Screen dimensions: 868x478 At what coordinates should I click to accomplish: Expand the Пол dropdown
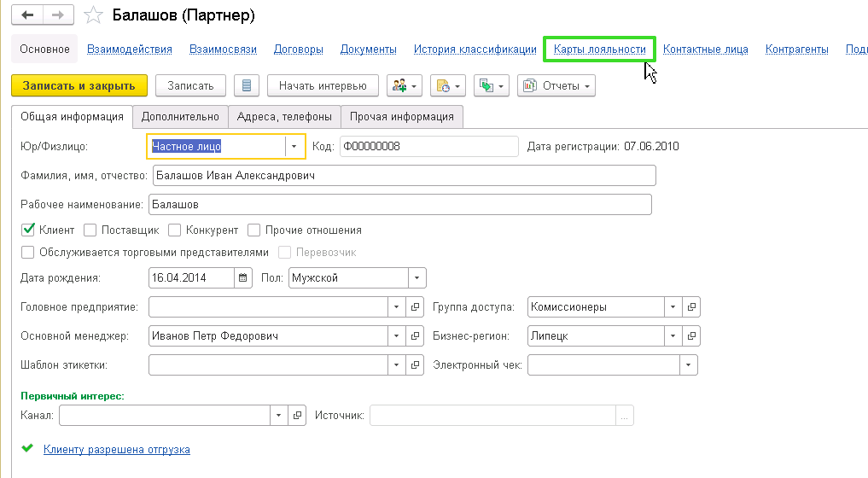click(x=417, y=278)
